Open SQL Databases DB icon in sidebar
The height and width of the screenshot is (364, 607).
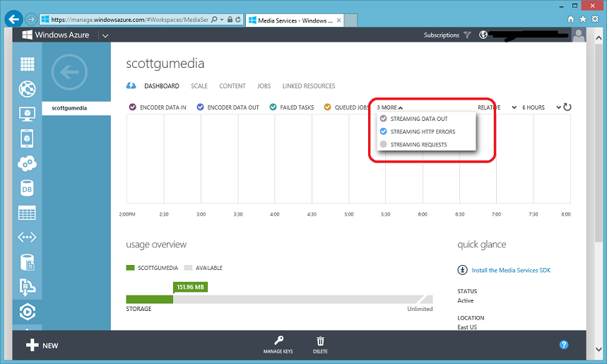pyautogui.click(x=27, y=189)
